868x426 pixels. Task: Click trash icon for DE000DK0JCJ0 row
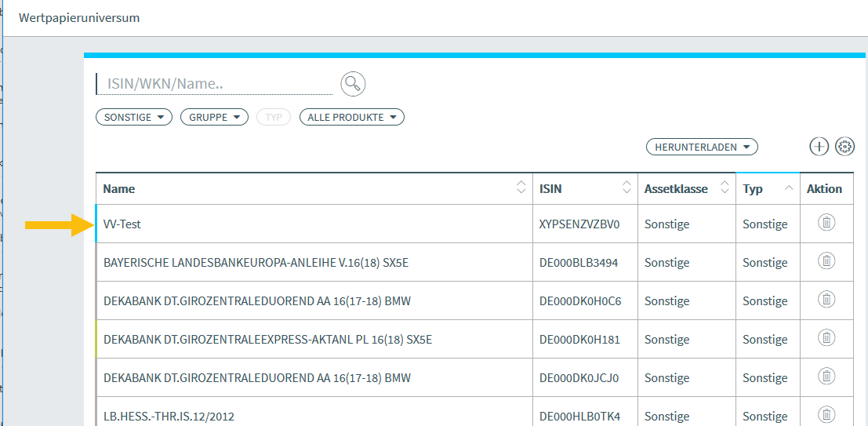point(826,377)
